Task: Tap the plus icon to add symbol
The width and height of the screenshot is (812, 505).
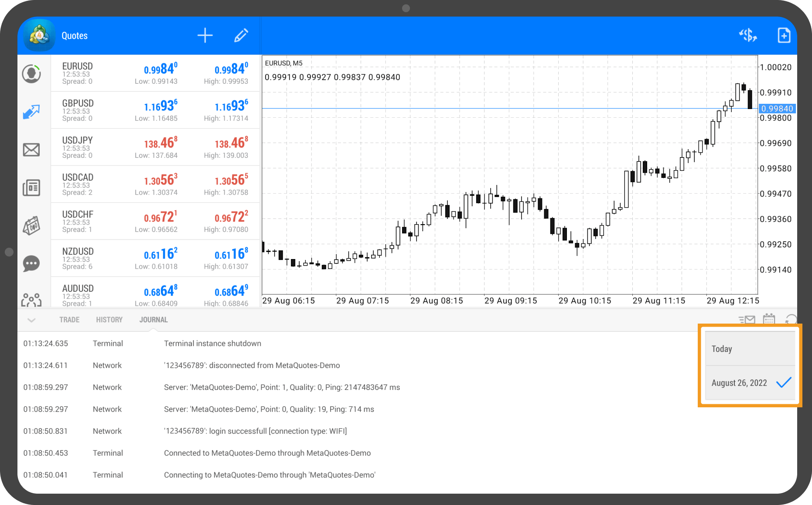Action: tap(205, 35)
